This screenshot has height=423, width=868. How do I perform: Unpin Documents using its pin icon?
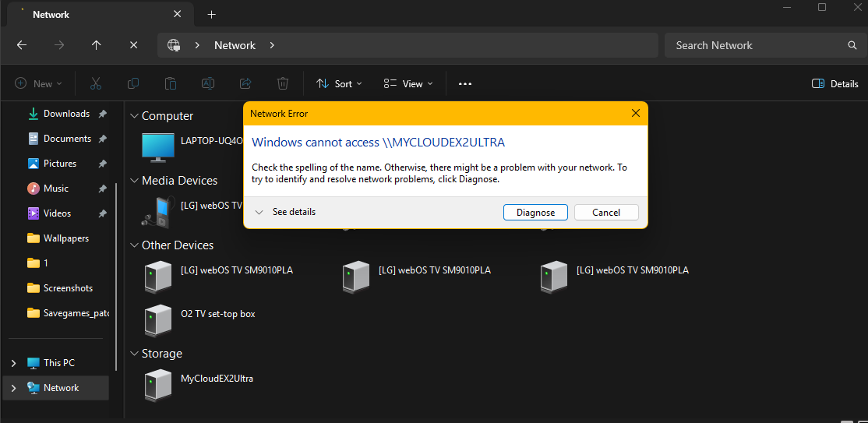pyautogui.click(x=102, y=139)
